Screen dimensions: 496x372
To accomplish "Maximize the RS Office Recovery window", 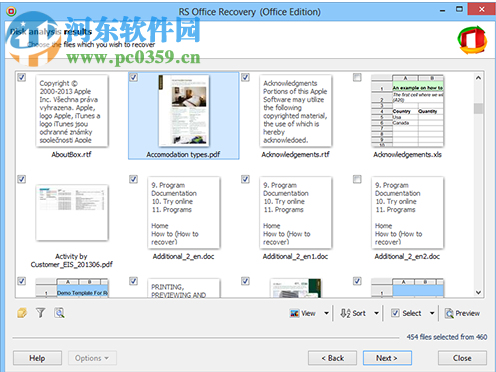I will (x=459, y=9).
